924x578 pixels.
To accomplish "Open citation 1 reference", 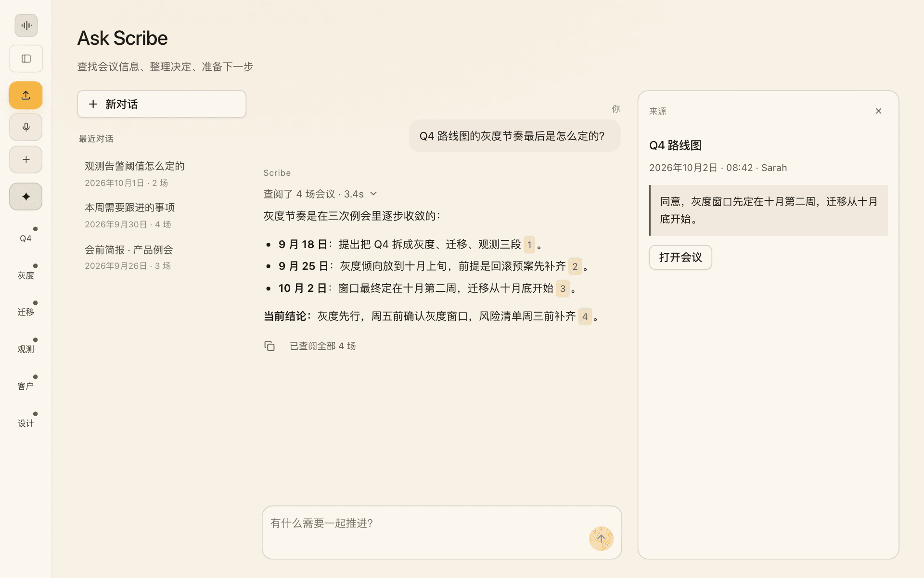I will (x=529, y=245).
